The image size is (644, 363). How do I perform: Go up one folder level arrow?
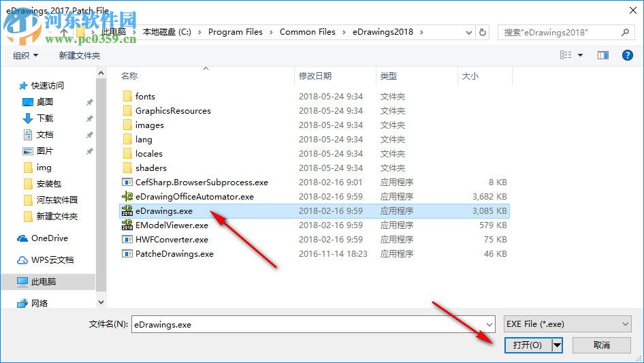pyautogui.click(x=64, y=32)
